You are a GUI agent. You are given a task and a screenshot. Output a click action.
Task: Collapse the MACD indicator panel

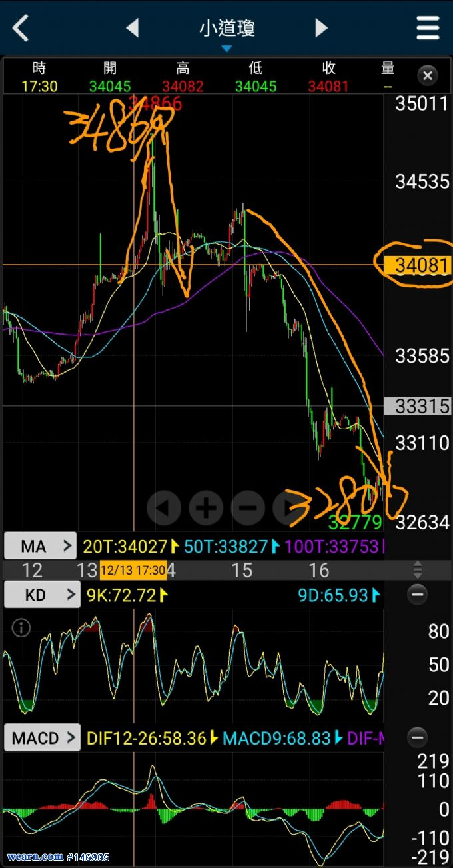[418, 737]
